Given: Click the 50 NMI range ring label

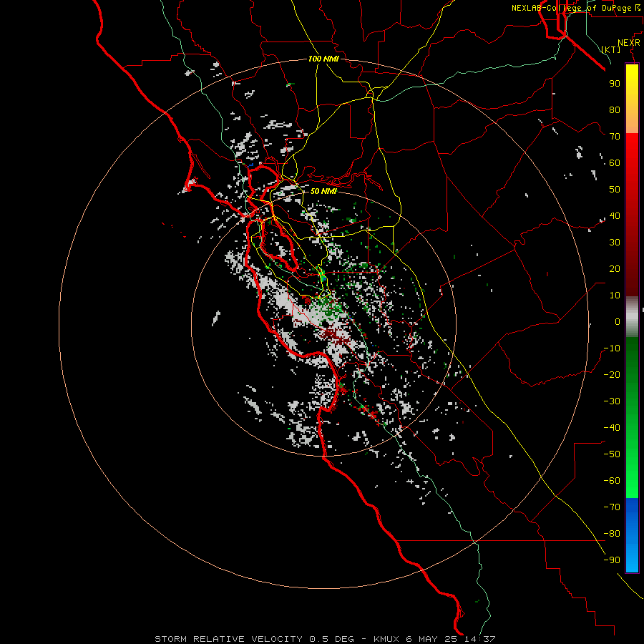Looking at the screenshot, I should pos(323,191).
